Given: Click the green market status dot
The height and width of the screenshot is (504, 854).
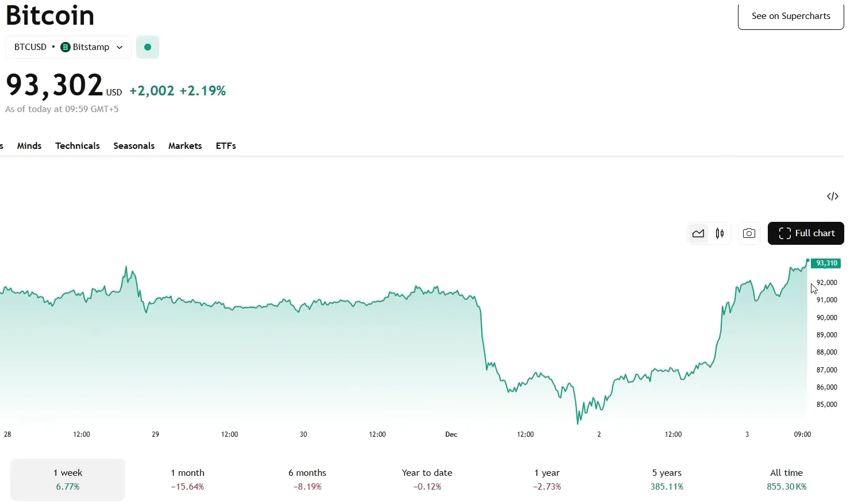Looking at the screenshot, I should pyautogui.click(x=148, y=47).
